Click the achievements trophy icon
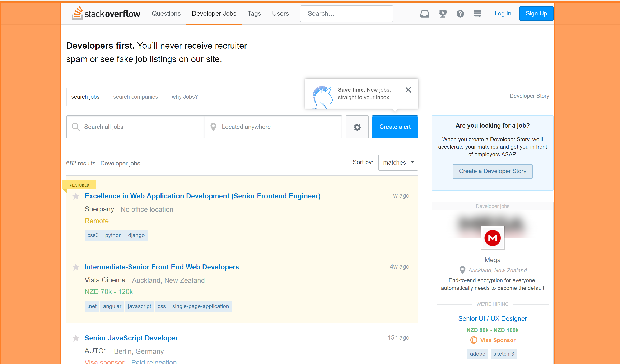This screenshot has height=364, width=620. tap(442, 14)
